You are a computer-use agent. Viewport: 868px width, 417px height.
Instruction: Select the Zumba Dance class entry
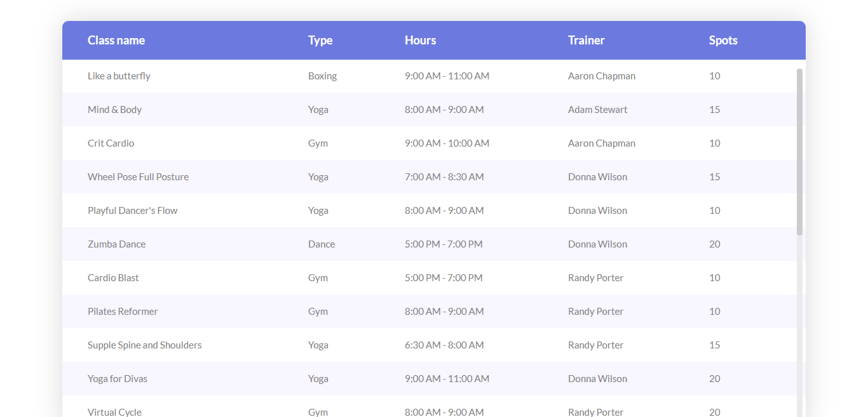(x=116, y=244)
